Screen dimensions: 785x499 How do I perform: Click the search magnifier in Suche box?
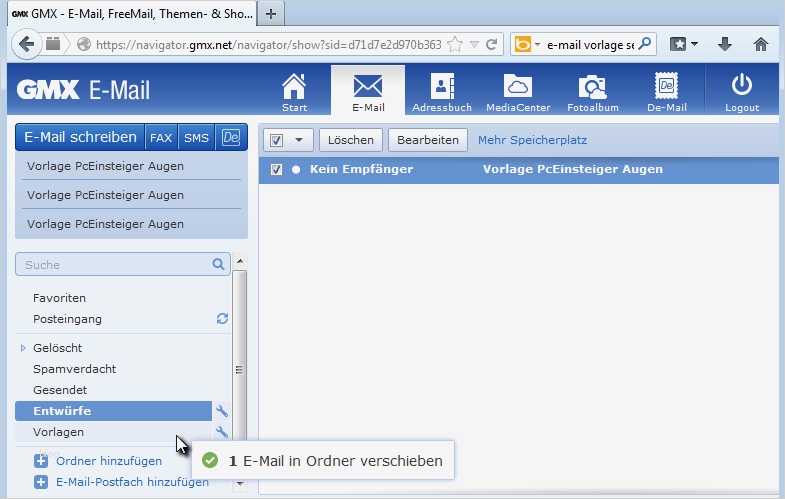click(x=218, y=264)
